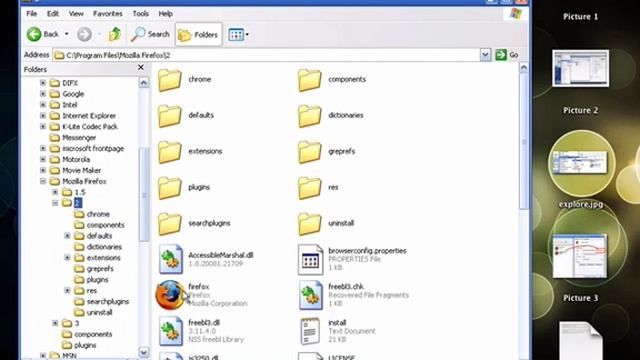Screen dimensions: 640x360
Task: Open the File menu
Action: tap(31, 13)
